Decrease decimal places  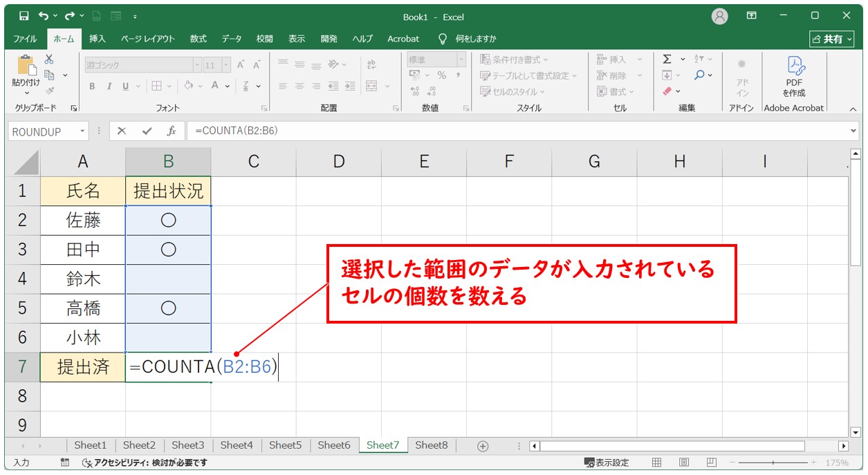click(x=432, y=91)
